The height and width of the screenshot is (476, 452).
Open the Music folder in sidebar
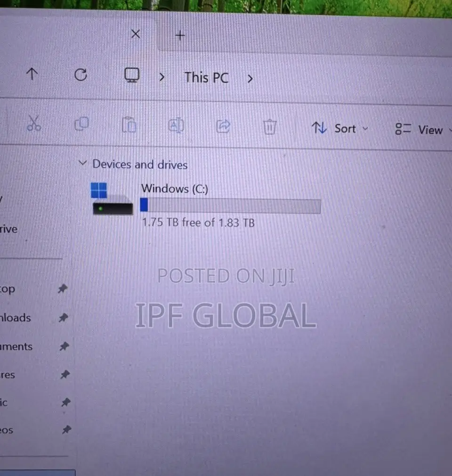coord(4,402)
